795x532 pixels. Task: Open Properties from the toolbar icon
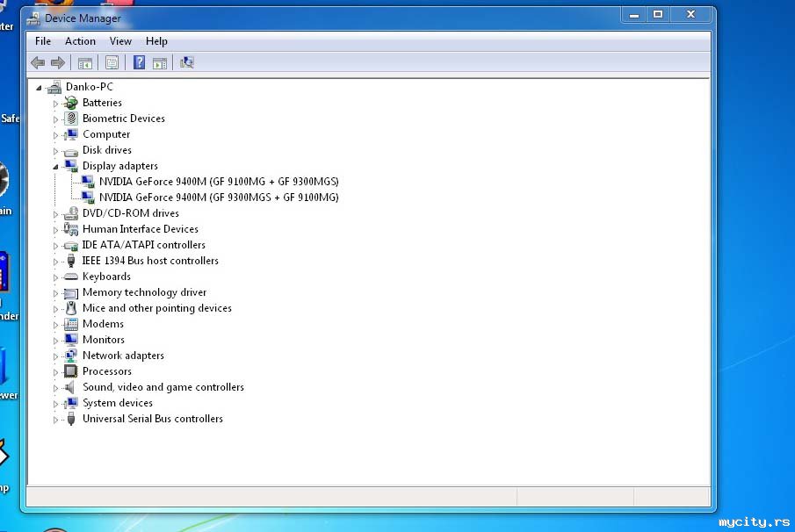pos(112,63)
